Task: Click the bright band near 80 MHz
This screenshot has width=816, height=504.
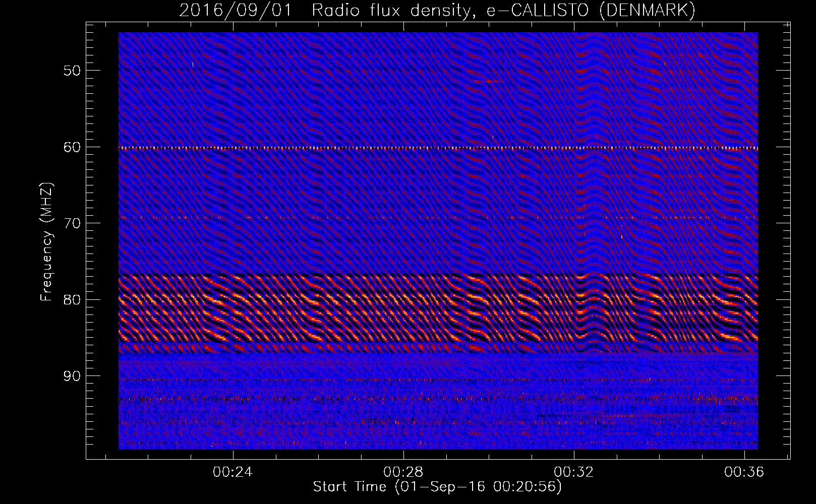Action: coord(438,308)
